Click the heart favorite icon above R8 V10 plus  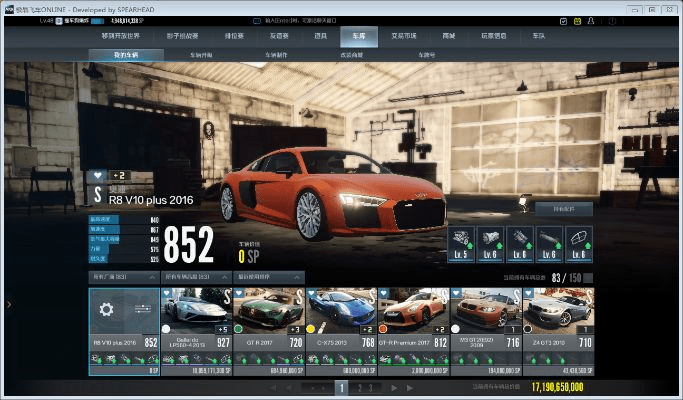coord(99,174)
